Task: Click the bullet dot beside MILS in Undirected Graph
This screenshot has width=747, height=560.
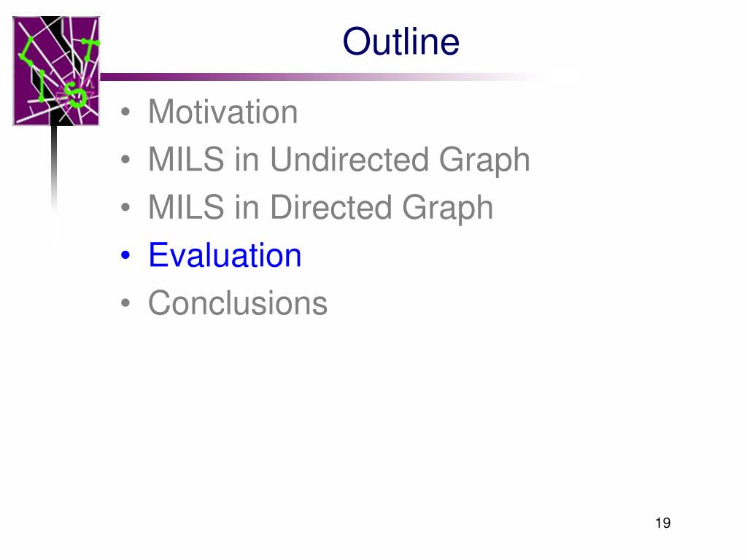Action: tap(125, 160)
